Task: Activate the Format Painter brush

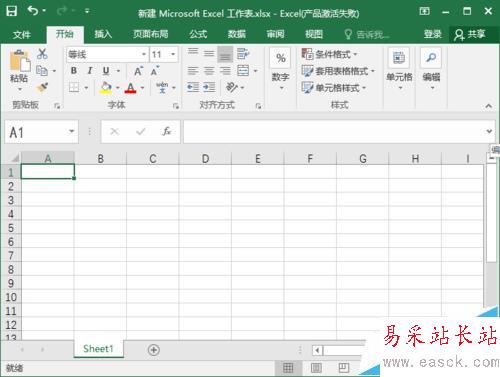Action: click(x=42, y=87)
